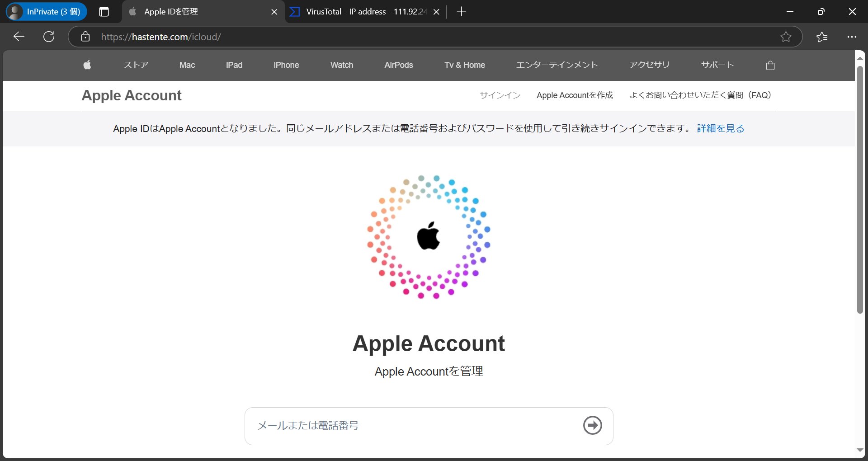Click the Apple Account header title
The height and width of the screenshot is (461, 868).
coord(132,95)
